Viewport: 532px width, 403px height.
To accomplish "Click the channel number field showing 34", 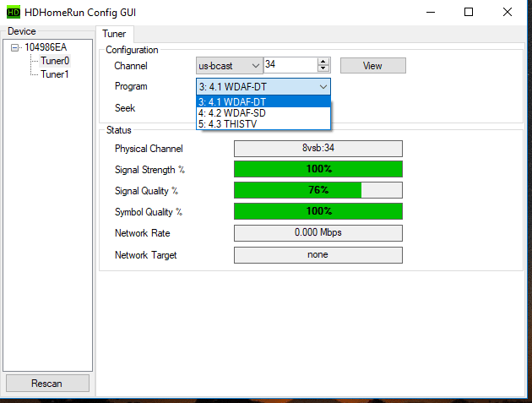I will point(290,64).
